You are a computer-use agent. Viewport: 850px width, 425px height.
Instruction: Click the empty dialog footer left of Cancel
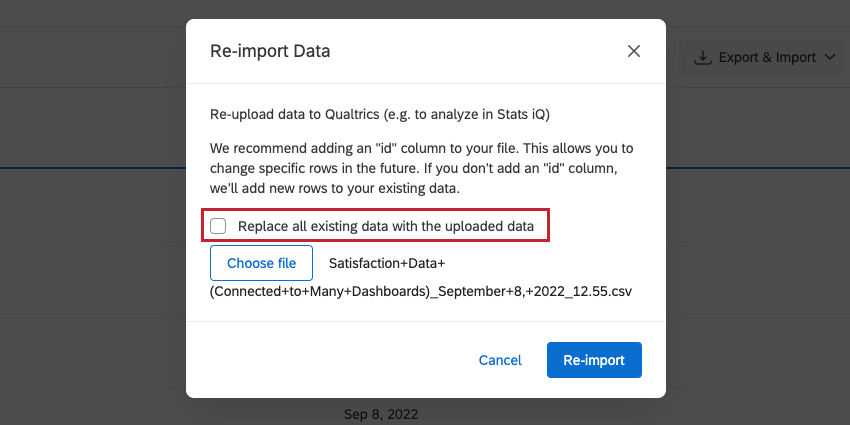[320, 360]
